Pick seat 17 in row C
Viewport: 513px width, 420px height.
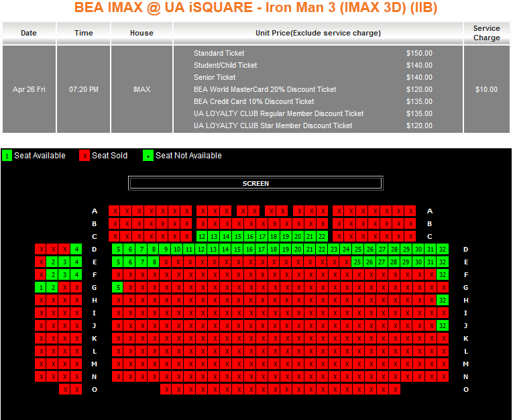(x=262, y=236)
